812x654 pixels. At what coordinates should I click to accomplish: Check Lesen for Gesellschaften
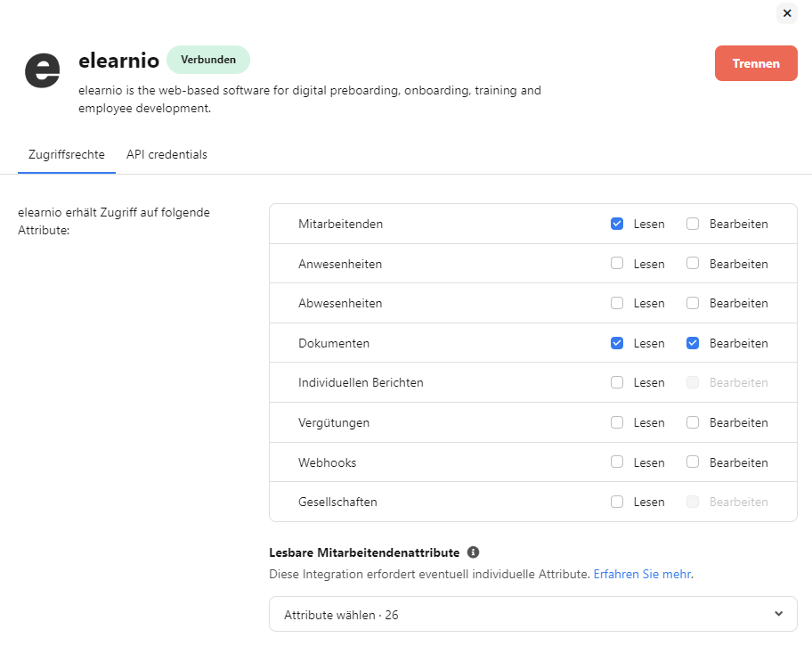click(617, 502)
